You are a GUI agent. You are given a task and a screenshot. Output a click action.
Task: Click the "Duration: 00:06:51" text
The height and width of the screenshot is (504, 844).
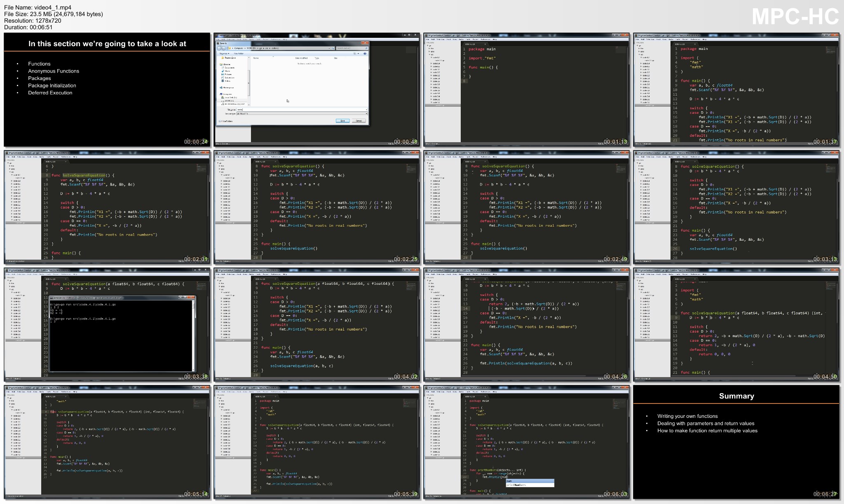tap(28, 27)
